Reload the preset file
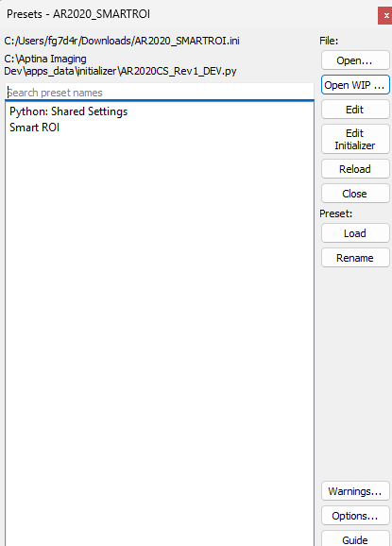 (x=355, y=169)
